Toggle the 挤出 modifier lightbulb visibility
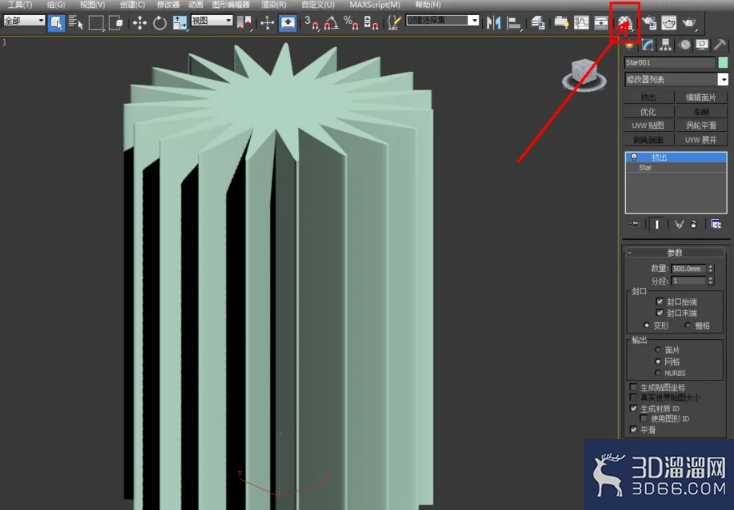The image size is (734, 510). (x=634, y=157)
